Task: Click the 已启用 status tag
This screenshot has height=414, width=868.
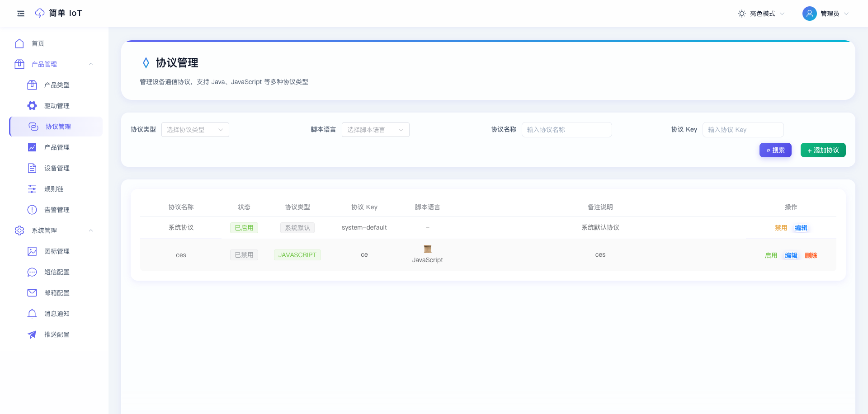Action: (244, 228)
